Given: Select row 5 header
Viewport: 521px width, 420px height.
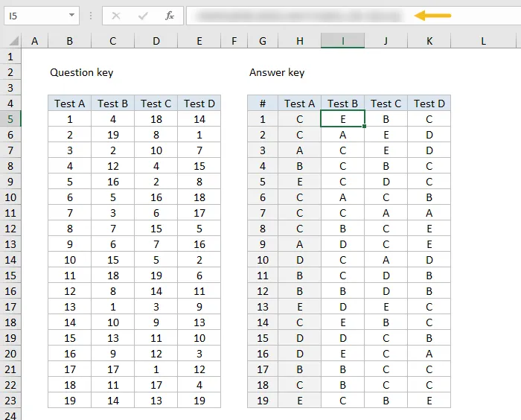Looking at the screenshot, I should coord(10,118).
